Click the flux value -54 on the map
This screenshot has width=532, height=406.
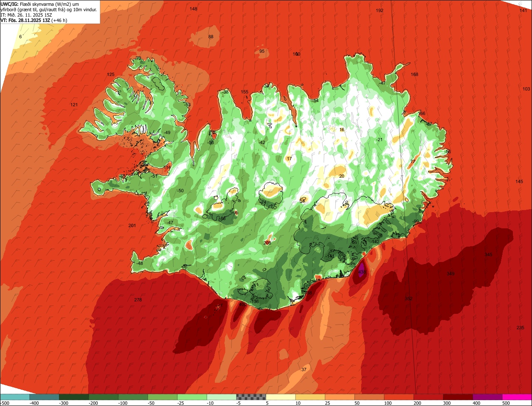coord(315,100)
